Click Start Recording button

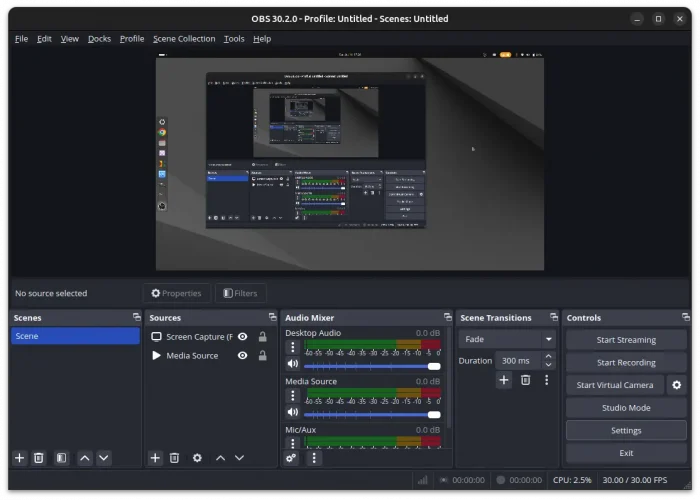(626, 362)
